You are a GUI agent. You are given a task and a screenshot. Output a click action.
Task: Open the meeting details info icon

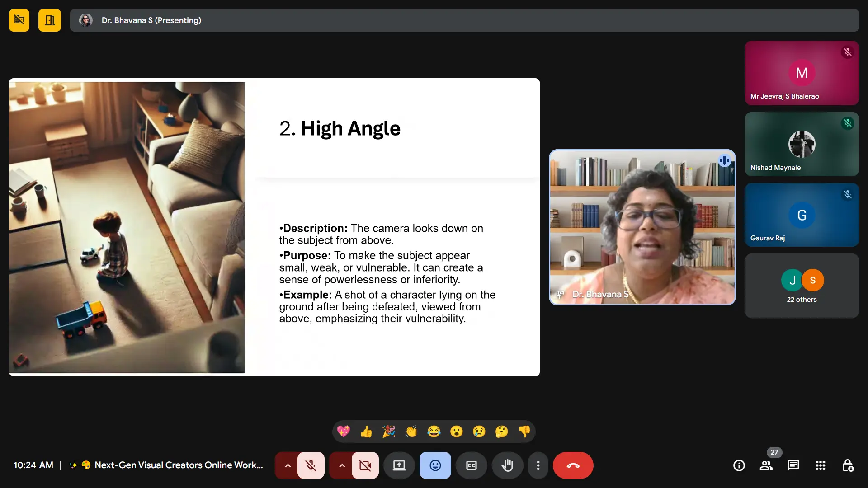click(x=739, y=465)
